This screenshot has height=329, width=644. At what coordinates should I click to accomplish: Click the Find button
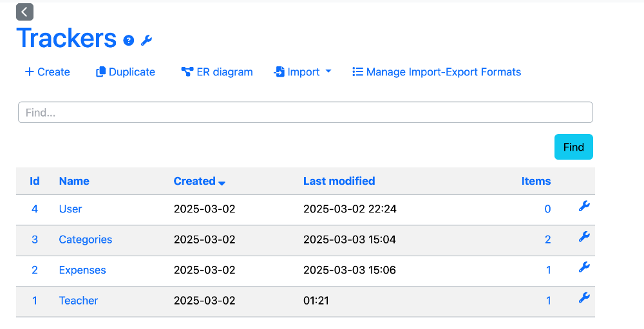pos(573,147)
